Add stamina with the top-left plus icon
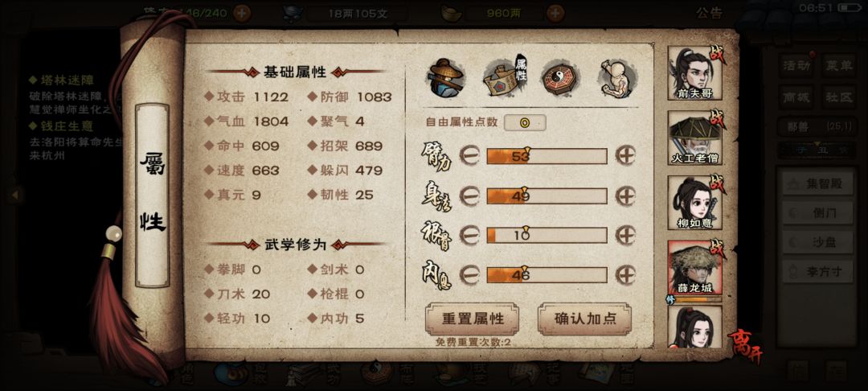 [x=242, y=13]
